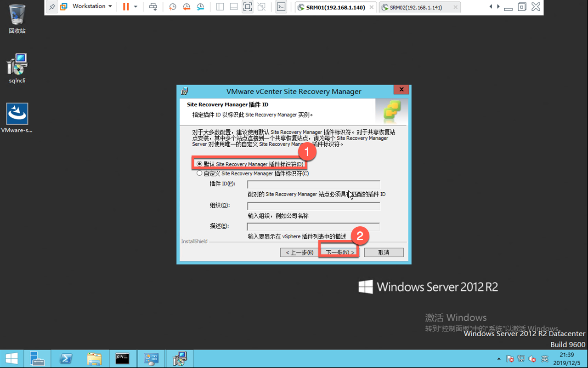Revert to snapshot using the clock-arrow icon
588x368 pixels.
point(187,7)
